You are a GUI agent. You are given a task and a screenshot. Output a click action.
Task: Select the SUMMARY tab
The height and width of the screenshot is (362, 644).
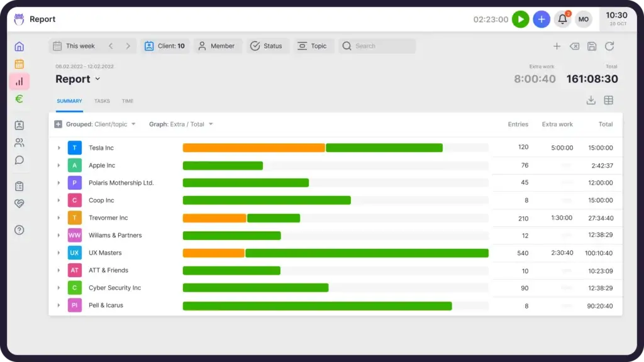(x=69, y=101)
